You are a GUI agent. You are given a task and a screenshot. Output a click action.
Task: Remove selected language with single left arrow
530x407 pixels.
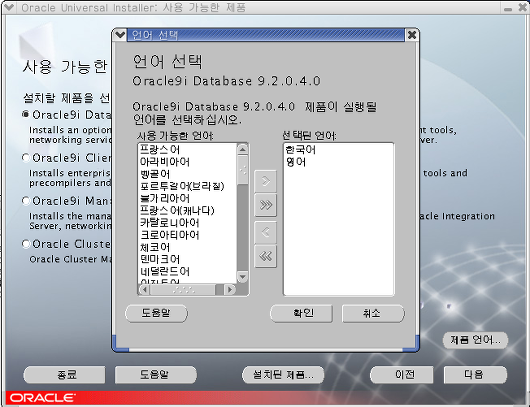click(265, 232)
